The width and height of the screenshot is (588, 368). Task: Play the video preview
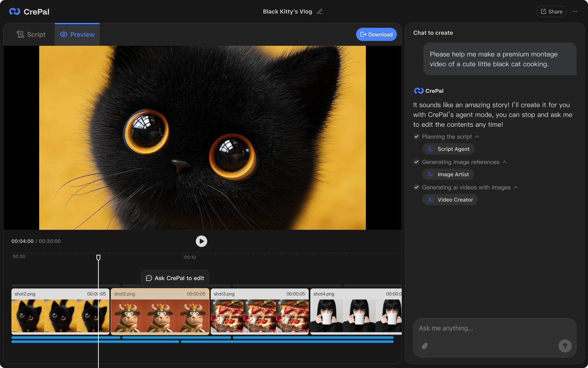click(201, 241)
